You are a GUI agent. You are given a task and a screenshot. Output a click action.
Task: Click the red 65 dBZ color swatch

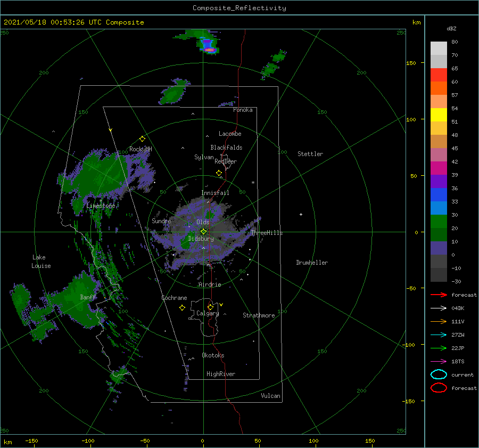coord(439,75)
